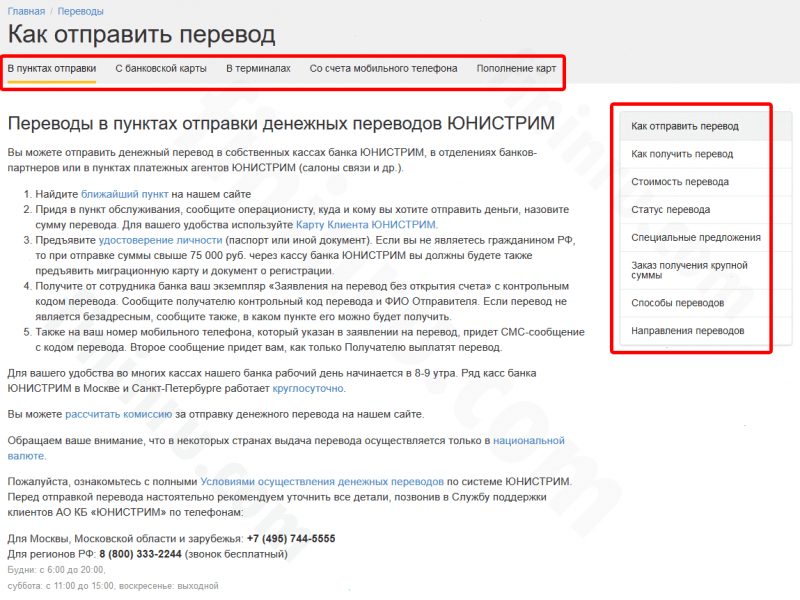
Task: Click the Будни: с 6:00 до 20:00 text
Action: point(56,570)
